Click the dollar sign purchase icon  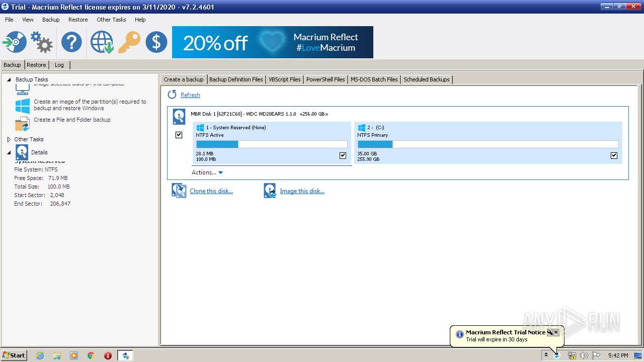156,42
